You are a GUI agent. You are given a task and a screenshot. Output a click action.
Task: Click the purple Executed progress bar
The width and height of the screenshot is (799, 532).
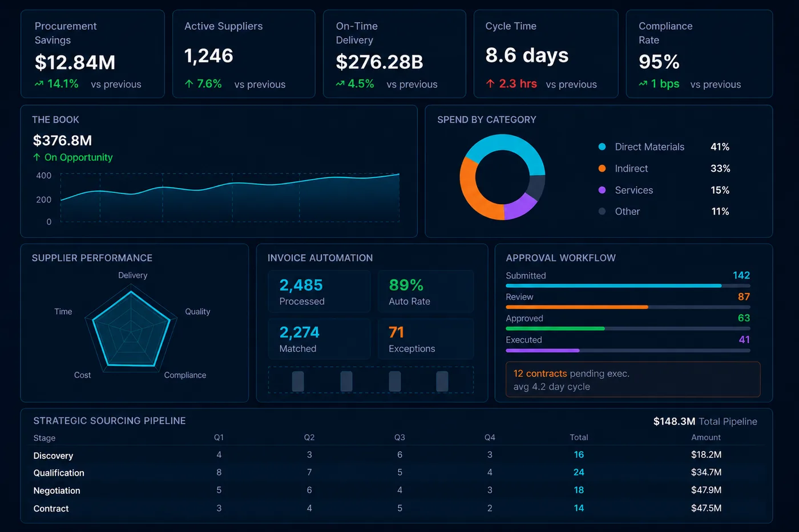tap(628, 350)
